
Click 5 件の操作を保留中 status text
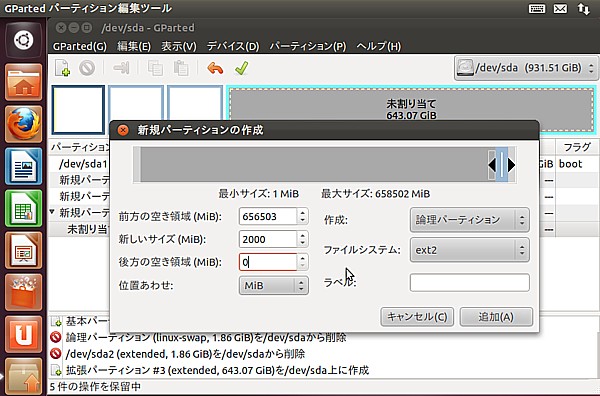(95, 386)
